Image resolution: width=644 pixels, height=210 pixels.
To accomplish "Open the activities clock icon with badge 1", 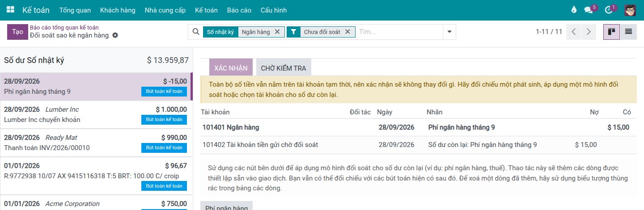I will point(609,10).
